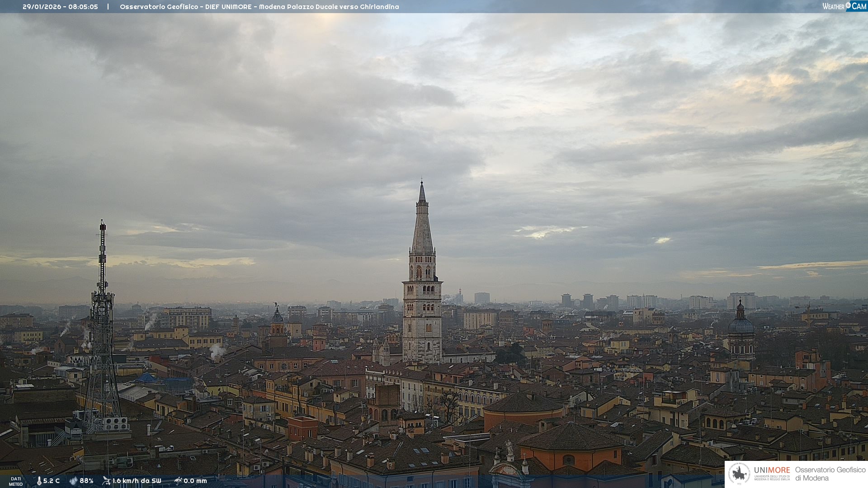Click the humidity water droplets icon
Viewport: 868px width, 488px height.
coord(73,481)
